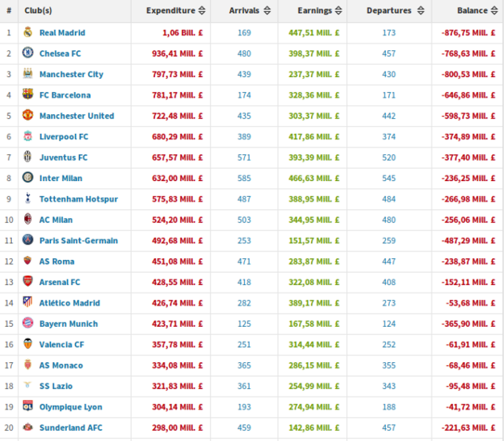Click the Paris Saint-Germain club crest
Viewport: 504px width, 441px height.
(x=28, y=240)
